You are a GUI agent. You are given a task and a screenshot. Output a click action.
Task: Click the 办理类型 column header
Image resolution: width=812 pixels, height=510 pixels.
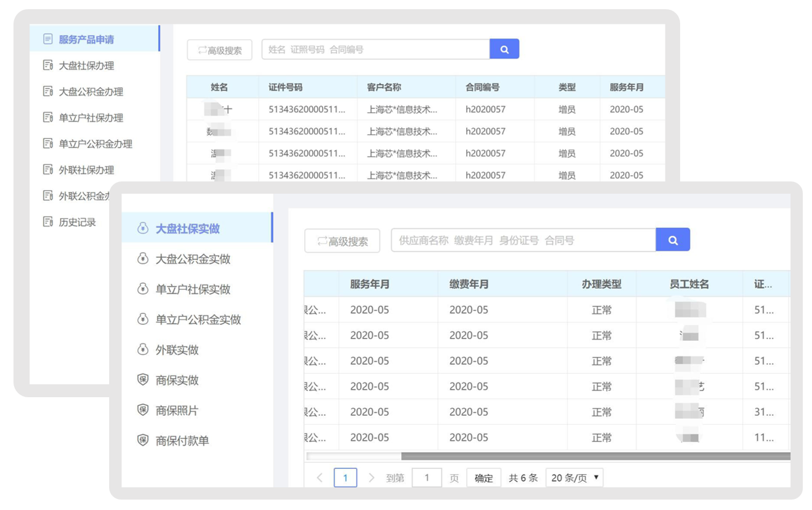coord(602,284)
